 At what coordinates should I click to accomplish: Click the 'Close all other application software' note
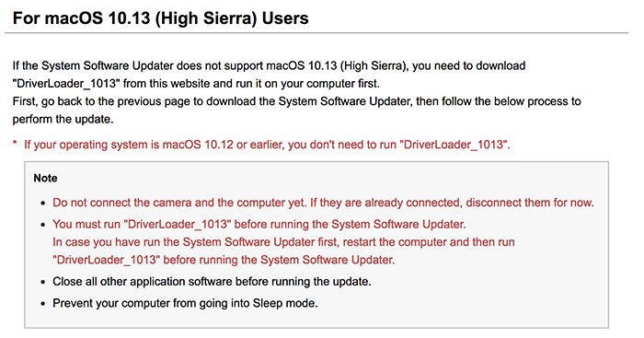(x=212, y=282)
